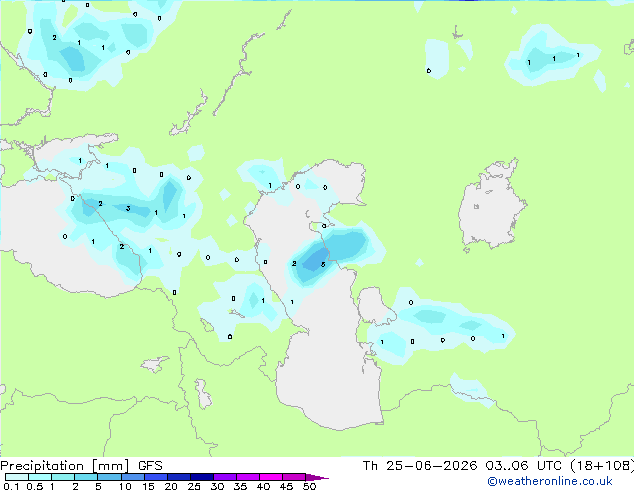Click the 25–30 mm dark navy legend box

201,477
